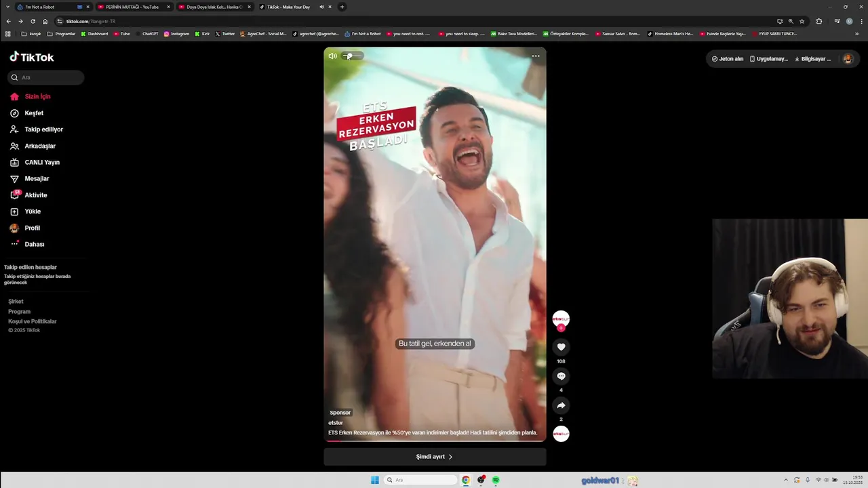The width and height of the screenshot is (868, 488).
Task: Click the address bar URL
Action: pos(91,21)
